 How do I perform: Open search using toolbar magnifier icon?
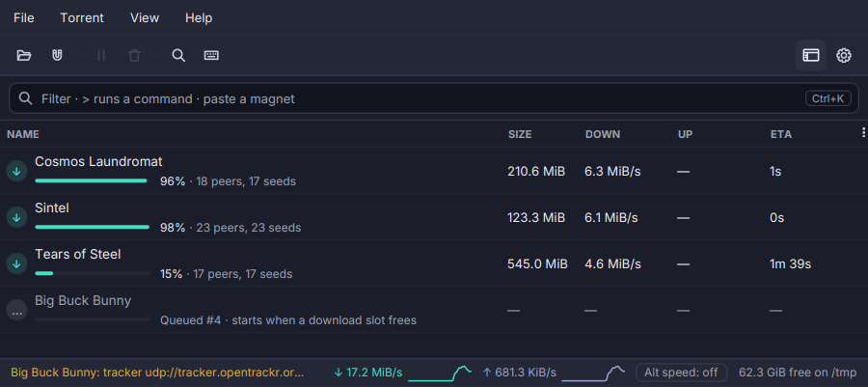[178, 55]
